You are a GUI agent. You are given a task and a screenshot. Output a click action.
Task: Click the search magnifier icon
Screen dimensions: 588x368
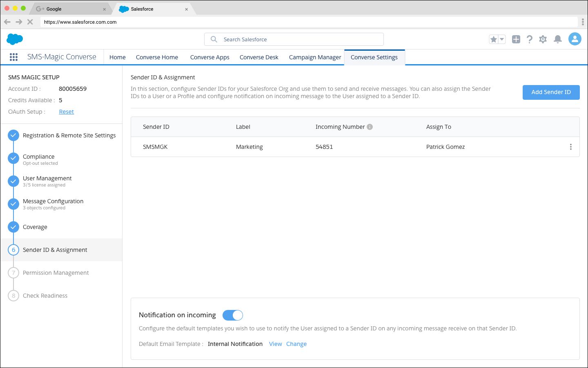(x=214, y=39)
